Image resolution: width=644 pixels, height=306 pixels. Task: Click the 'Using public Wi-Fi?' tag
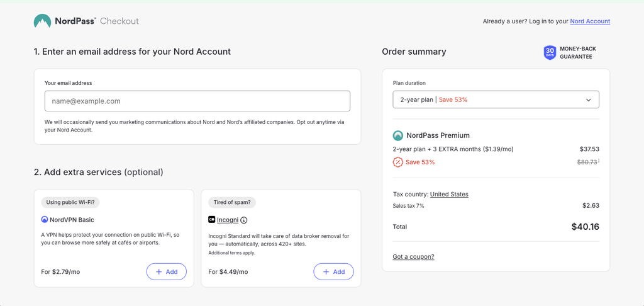click(x=70, y=202)
